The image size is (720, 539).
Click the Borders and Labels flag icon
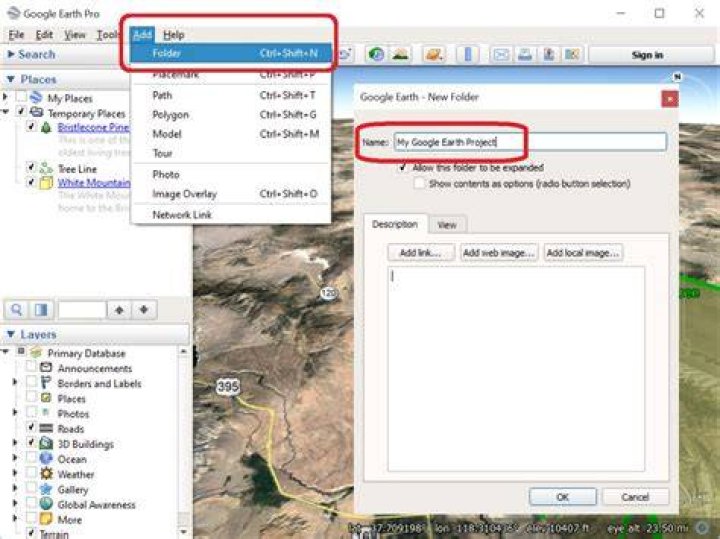[45, 382]
